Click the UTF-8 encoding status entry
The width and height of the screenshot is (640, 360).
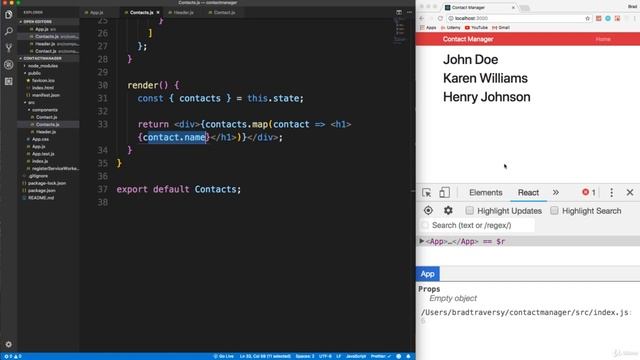click(325, 356)
